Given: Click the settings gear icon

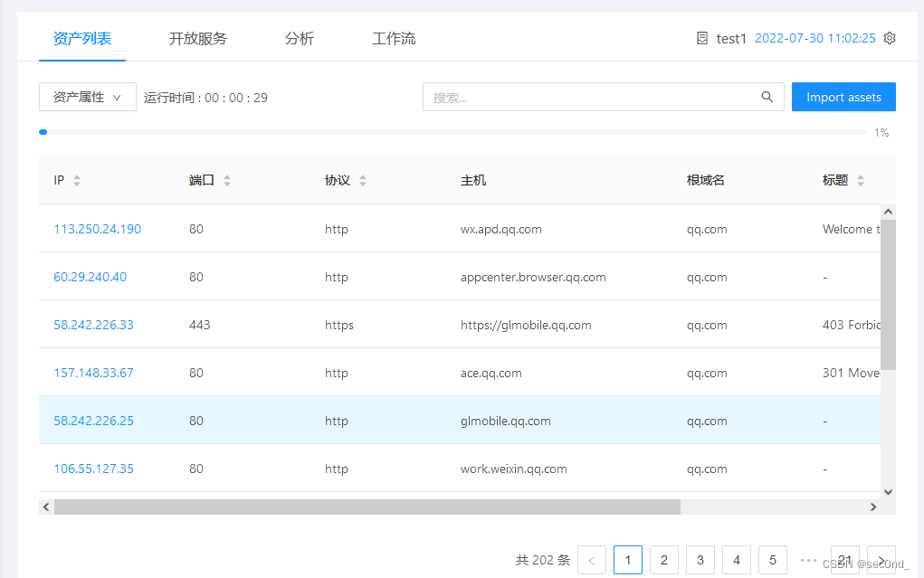Looking at the screenshot, I should (890, 38).
